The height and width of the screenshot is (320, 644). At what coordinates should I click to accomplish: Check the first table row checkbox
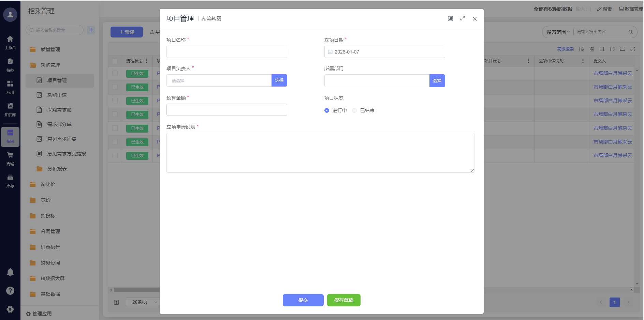point(115,73)
